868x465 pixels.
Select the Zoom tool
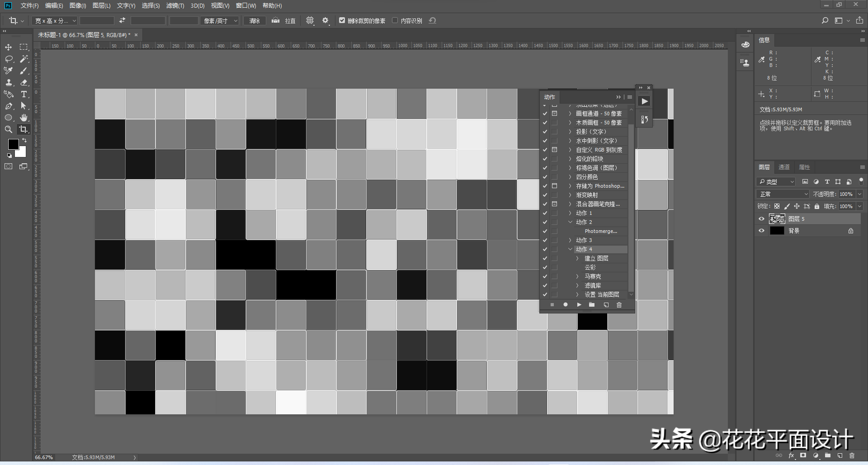tap(8, 129)
